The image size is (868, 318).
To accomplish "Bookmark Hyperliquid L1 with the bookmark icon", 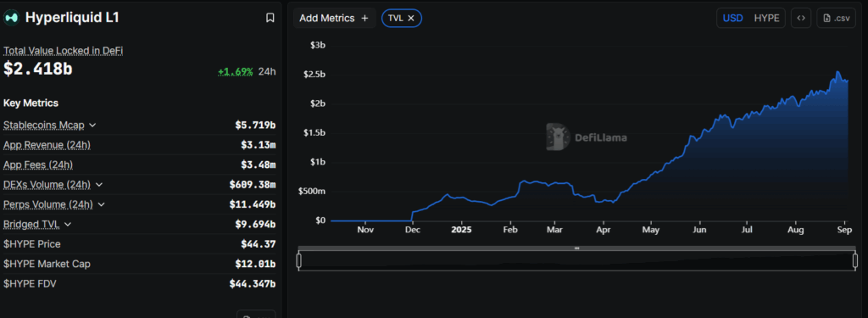I will 270,18.
